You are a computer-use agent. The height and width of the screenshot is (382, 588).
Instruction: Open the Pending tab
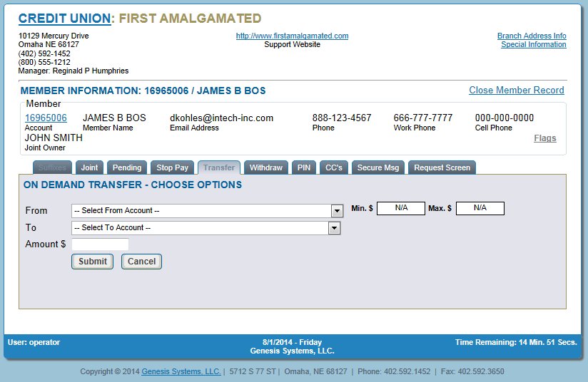tap(127, 167)
